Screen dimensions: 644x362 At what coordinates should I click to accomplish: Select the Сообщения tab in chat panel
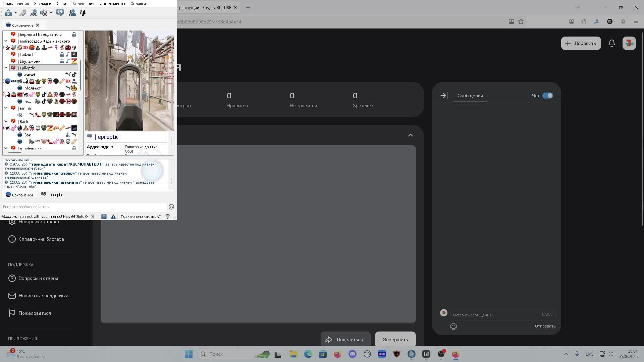pos(470,96)
